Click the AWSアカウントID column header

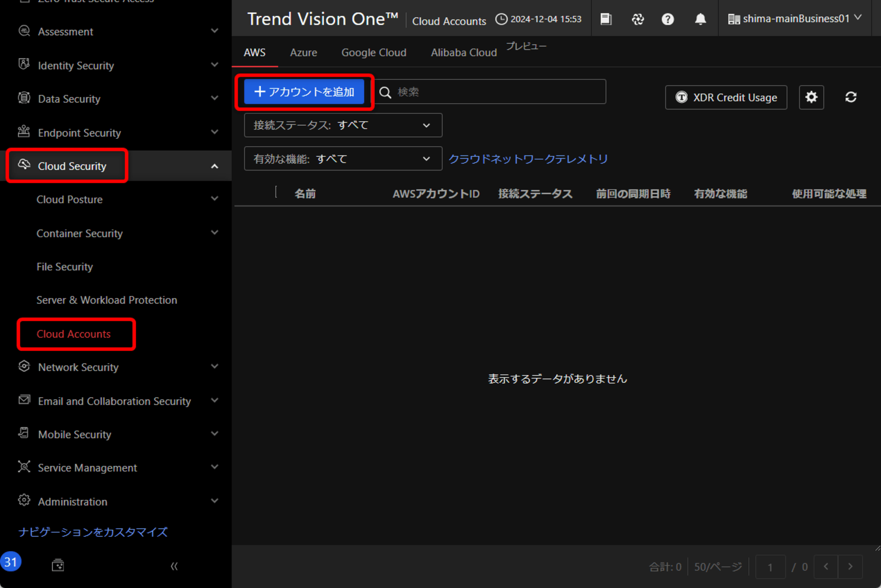(436, 194)
